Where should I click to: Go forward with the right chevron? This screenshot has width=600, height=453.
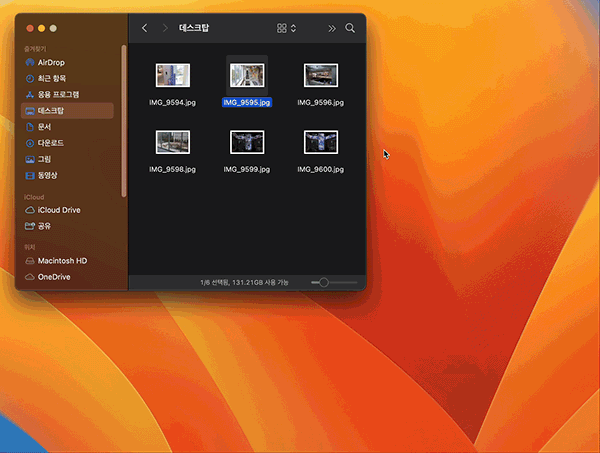[165, 28]
